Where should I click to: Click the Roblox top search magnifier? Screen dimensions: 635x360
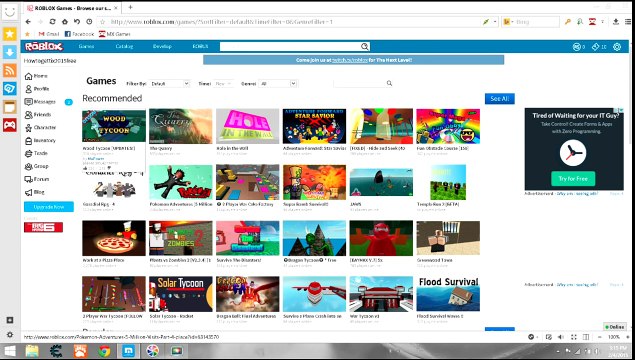click(x=364, y=47)
